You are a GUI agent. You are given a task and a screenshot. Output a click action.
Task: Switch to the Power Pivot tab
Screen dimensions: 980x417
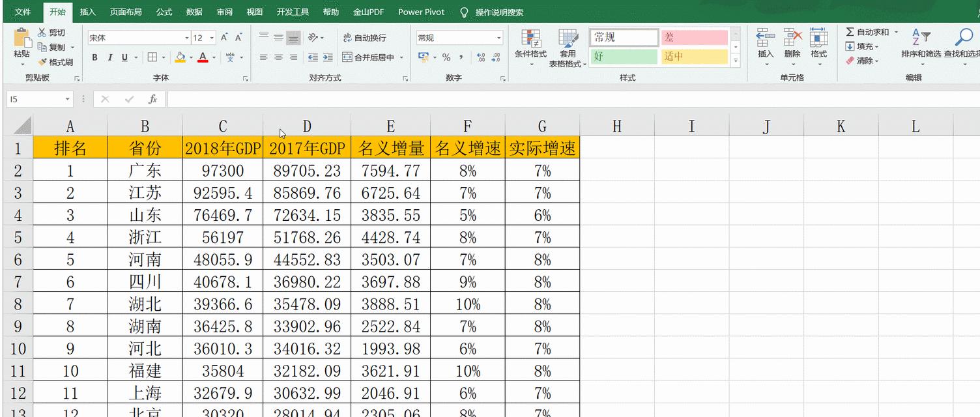tap(422, 12)
